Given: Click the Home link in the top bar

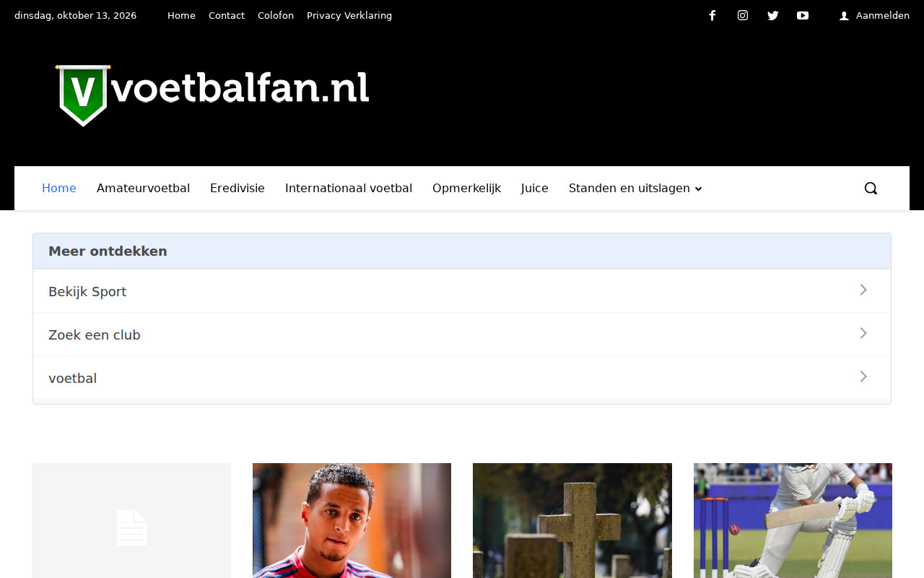Looking at the screenshot, I should point(181,16).
